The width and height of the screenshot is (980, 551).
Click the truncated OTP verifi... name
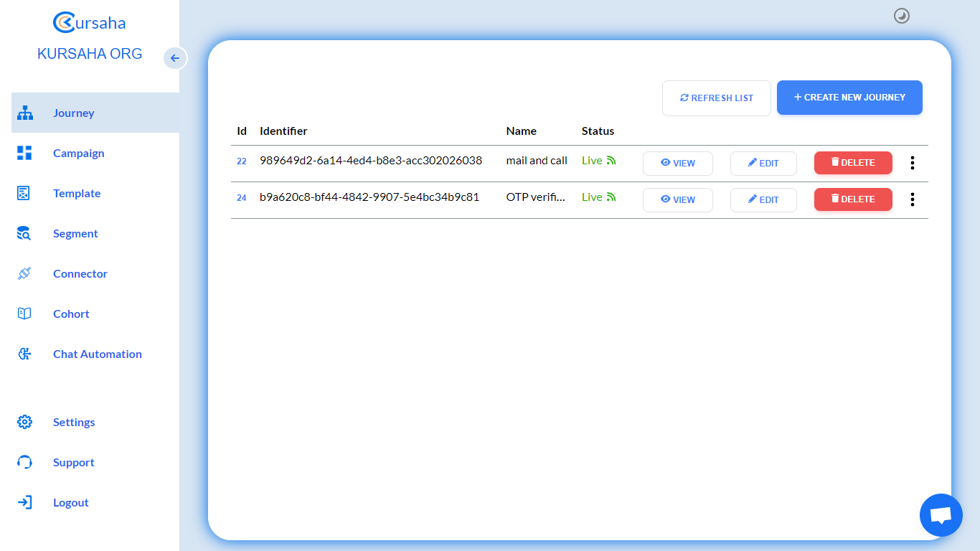[536, 197]
